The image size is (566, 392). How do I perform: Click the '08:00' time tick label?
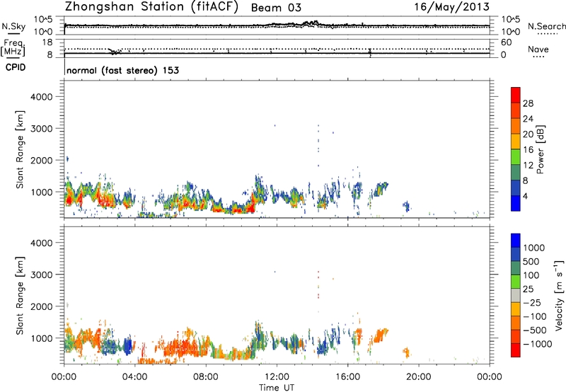coord(205,377)
